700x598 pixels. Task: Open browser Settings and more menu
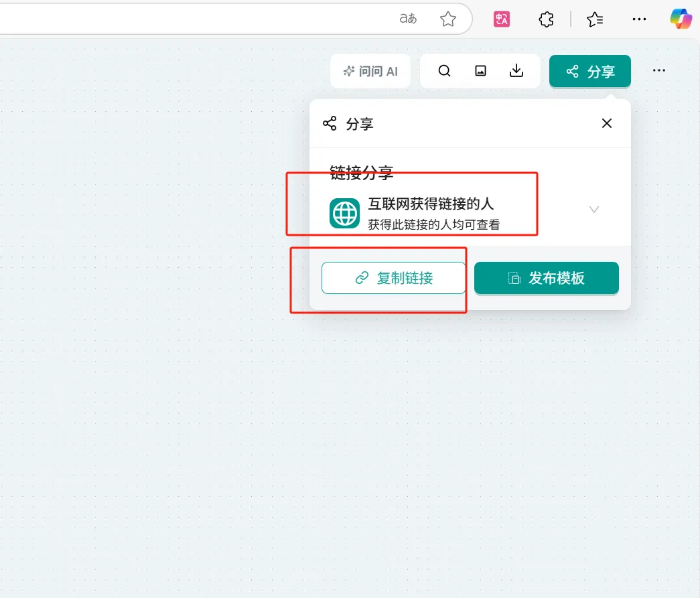tap(639, 19)
